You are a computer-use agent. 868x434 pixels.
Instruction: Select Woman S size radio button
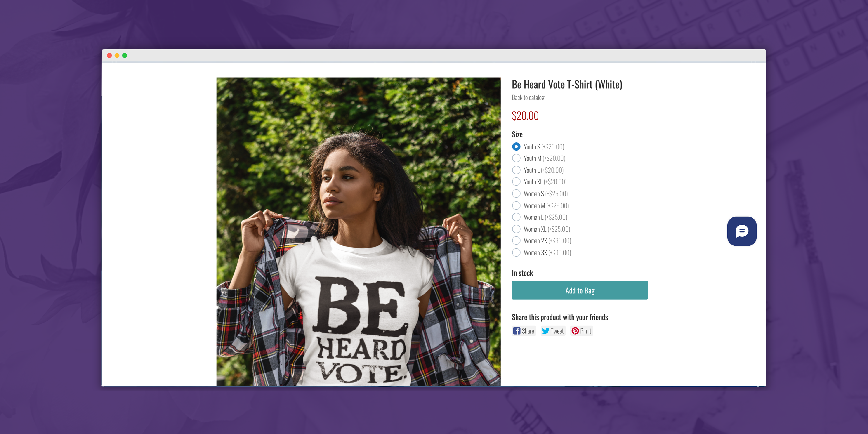point(516,193)
